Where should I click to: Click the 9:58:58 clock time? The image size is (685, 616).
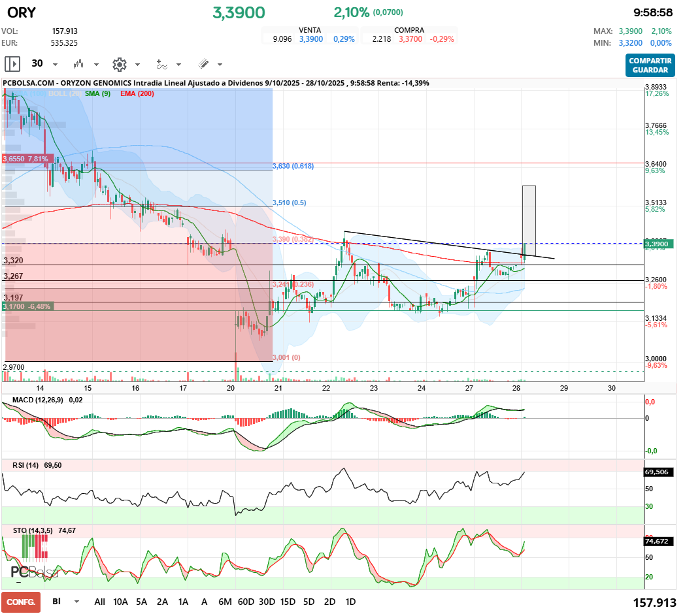(x=653, y=12)
